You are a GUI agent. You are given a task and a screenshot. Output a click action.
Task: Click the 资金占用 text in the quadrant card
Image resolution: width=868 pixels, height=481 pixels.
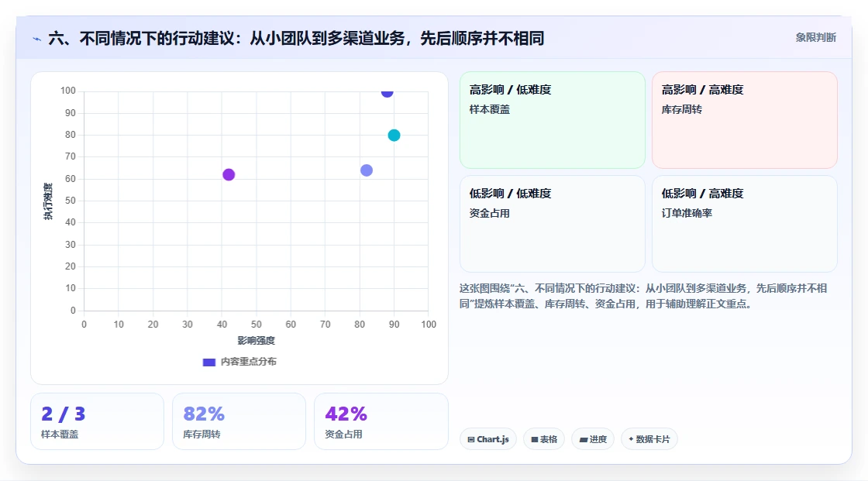pyautogui.click(x=489, y=213)
